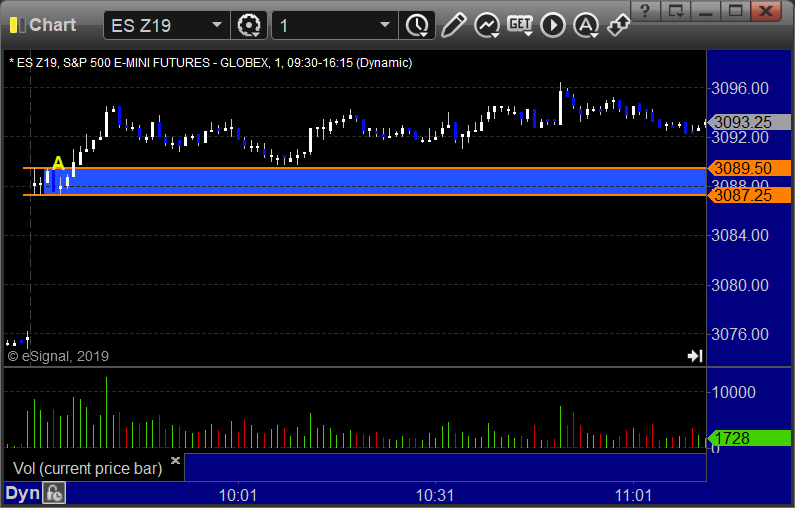Minimize the chart window

point(705,11)
